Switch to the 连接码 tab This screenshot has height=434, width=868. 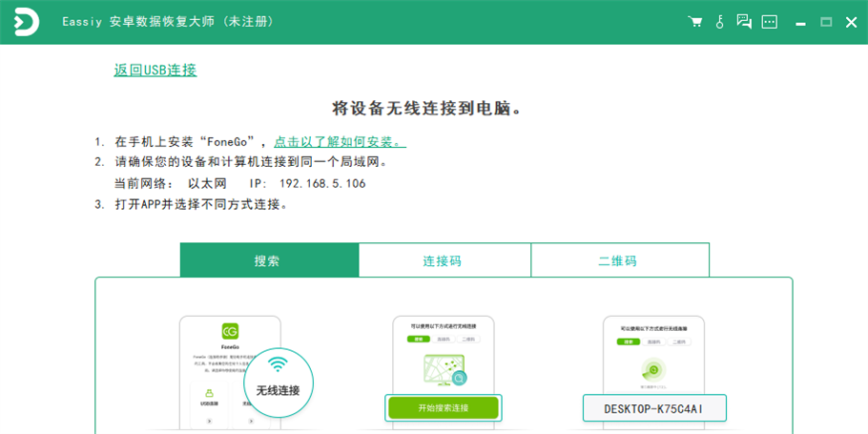click(444, 260)
